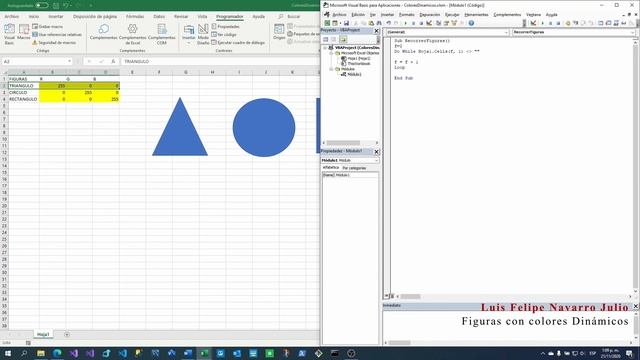The height and width of the screenshot is (360, 640).
Task: Select Módulo1 in the project tree
Action: pos(351,74)
